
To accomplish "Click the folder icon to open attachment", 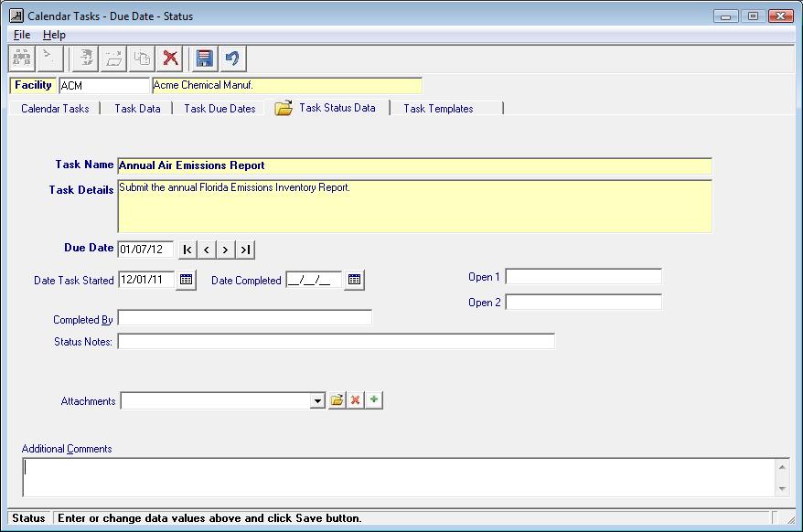I will click(337, 399).
